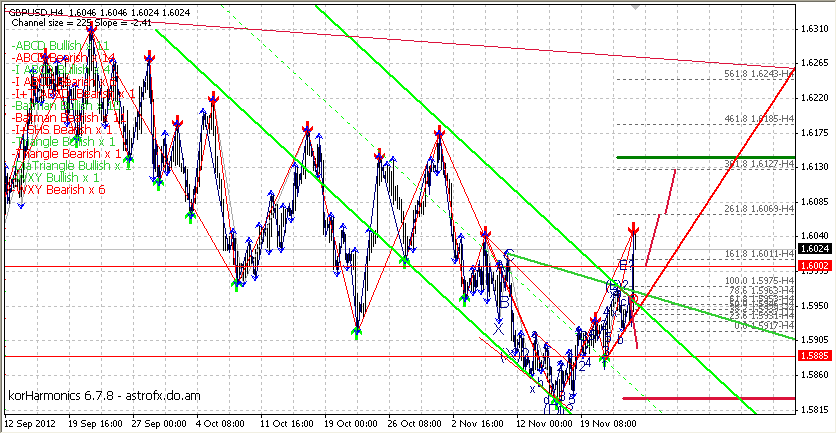Viewport: 837px width, 434px height.
Task: Click the 12 Sep 2012 date label
Action: [30, 424]
